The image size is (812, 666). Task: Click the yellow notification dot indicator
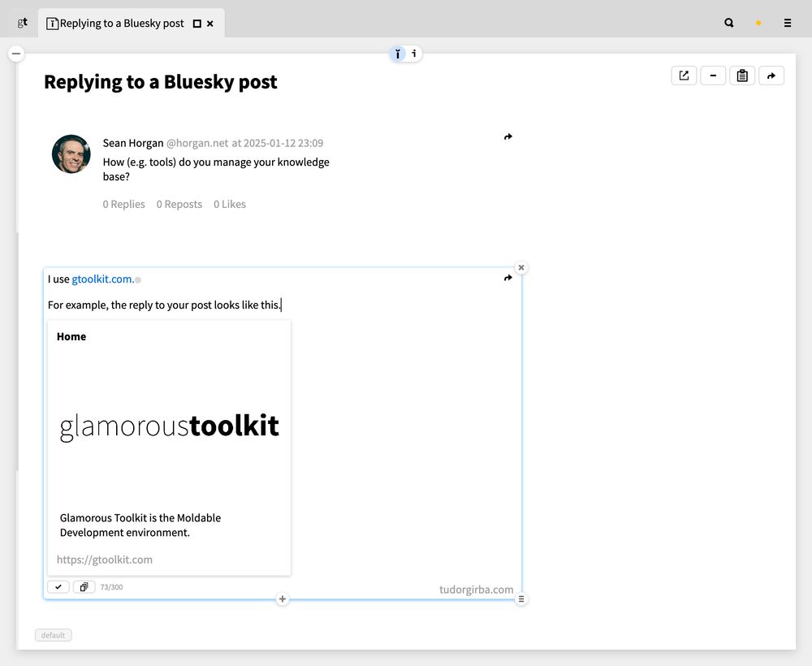coord(758,23)
